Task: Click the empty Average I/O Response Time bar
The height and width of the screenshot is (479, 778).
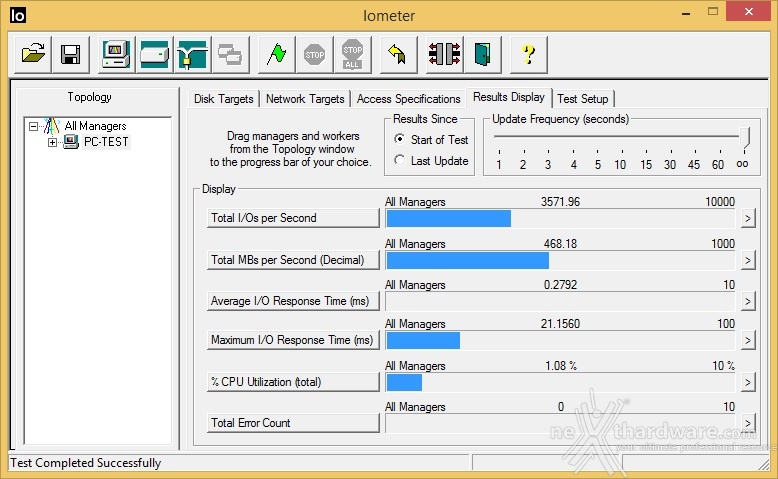Action: [x=560, y=302]
